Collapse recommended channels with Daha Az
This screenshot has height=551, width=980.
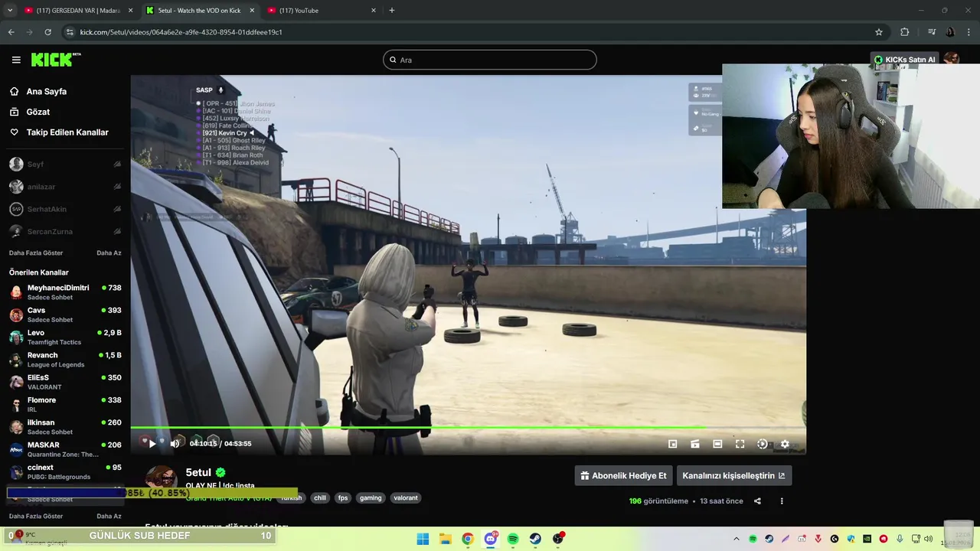click(x=109, y=516)
